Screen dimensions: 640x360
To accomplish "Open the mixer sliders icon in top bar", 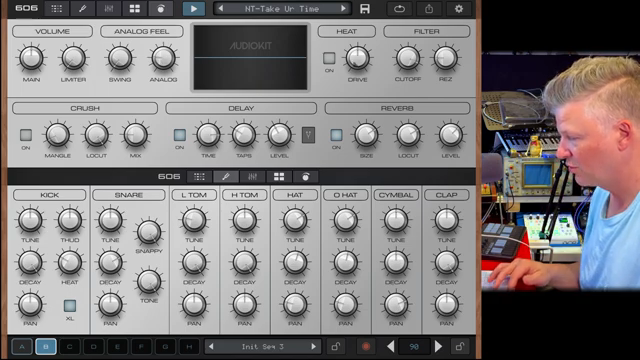I will click(109, 9).
